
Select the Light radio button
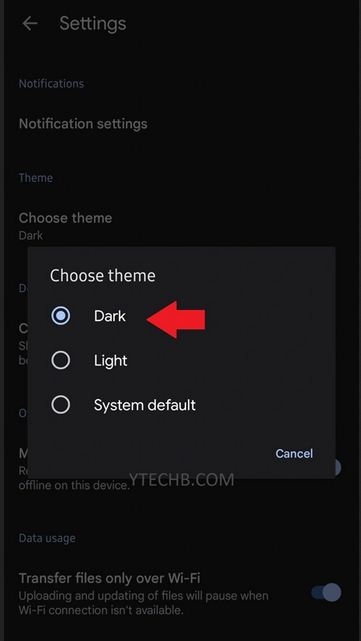click(x=61, y=360)
